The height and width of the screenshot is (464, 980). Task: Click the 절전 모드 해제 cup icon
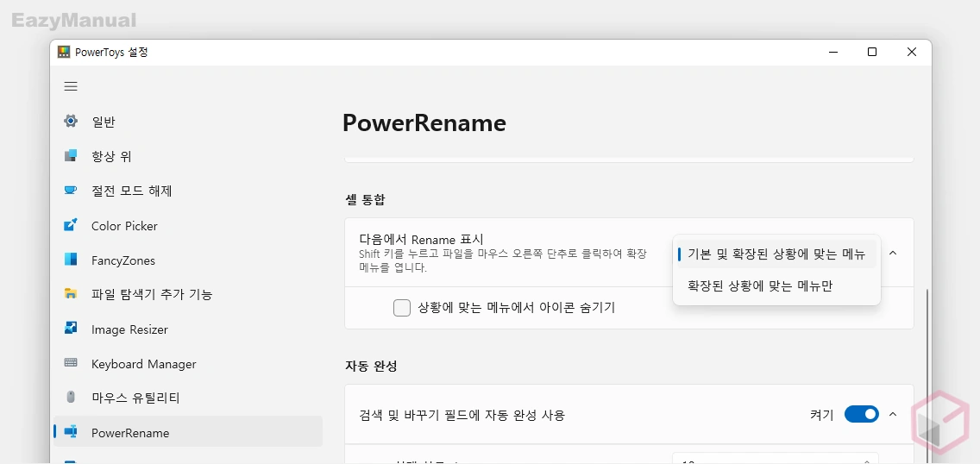pos(71,191)
